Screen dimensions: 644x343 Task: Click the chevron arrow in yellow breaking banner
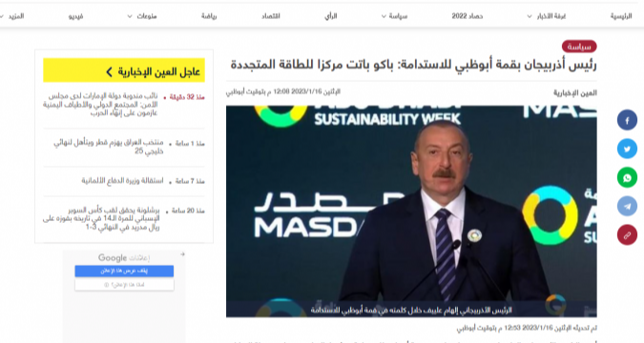pos(109,72)
